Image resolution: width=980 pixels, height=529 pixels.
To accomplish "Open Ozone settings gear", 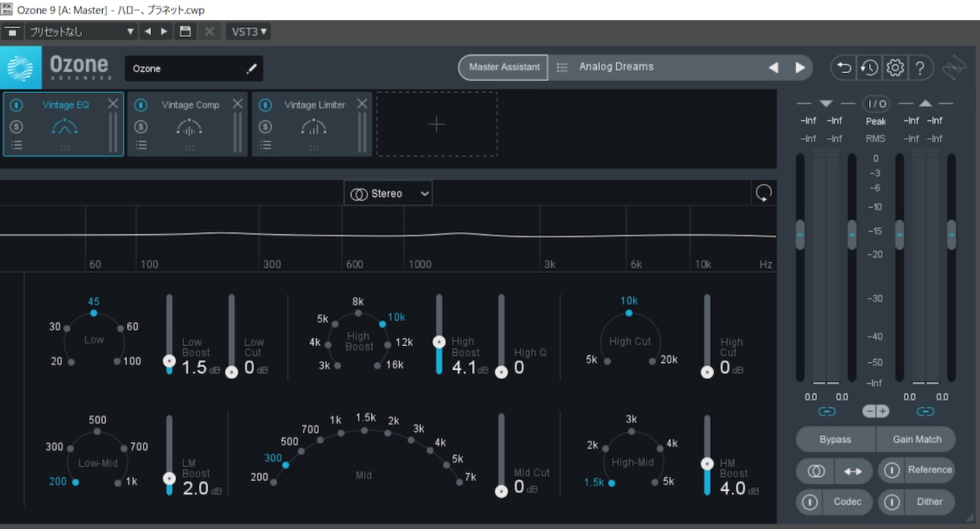I will pos(895,68).
